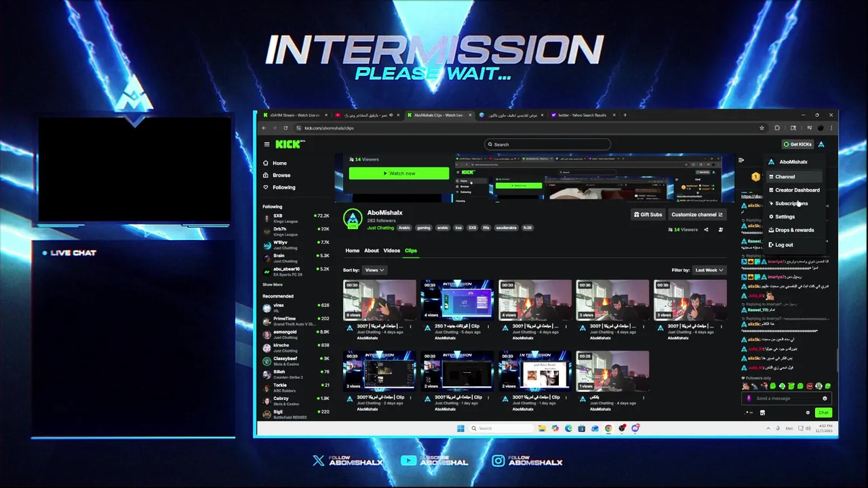Viewport: 868px width, 488px height.
Task: Open chat settings gear icon
Action: click(808, 413)
